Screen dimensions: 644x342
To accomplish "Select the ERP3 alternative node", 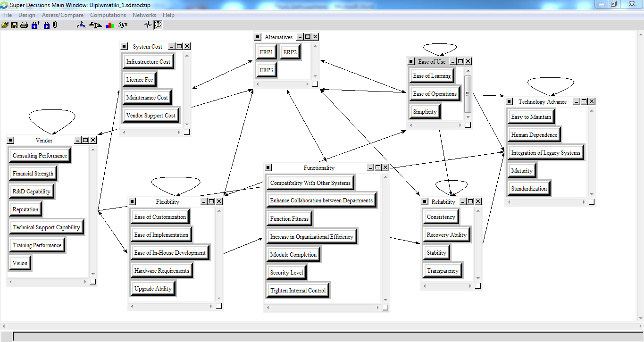I will tap(266, 70).
